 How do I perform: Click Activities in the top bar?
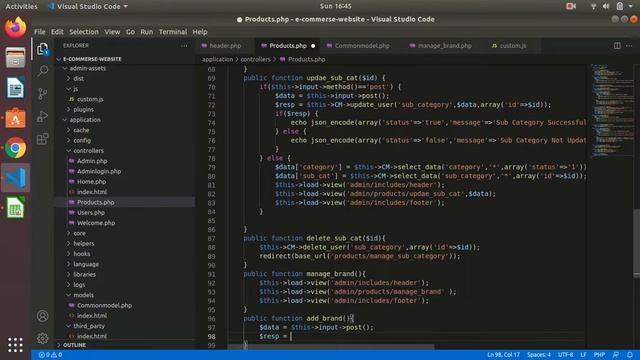point(21,6)
